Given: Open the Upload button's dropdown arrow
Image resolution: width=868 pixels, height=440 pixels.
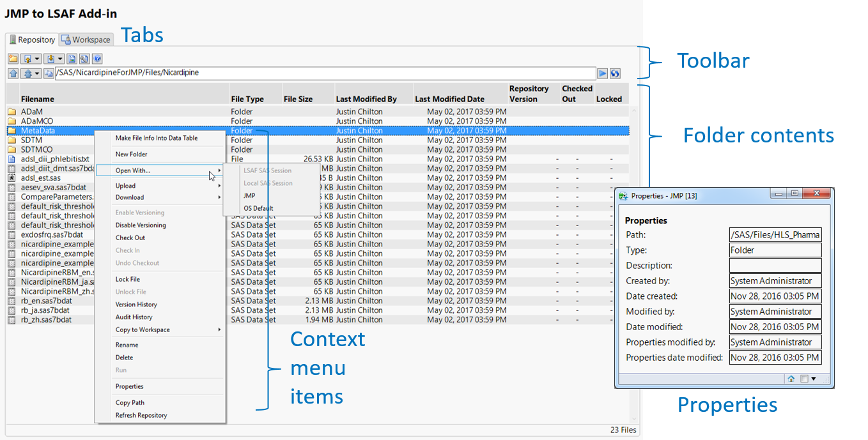Looking at the screenshot, I should click(36, 58).
